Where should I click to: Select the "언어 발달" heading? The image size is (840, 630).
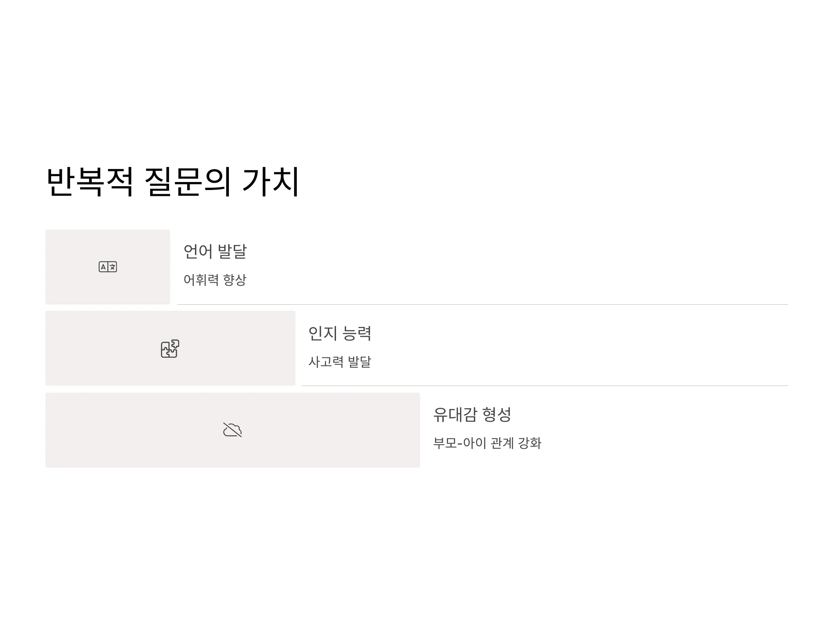click(215, 251)
